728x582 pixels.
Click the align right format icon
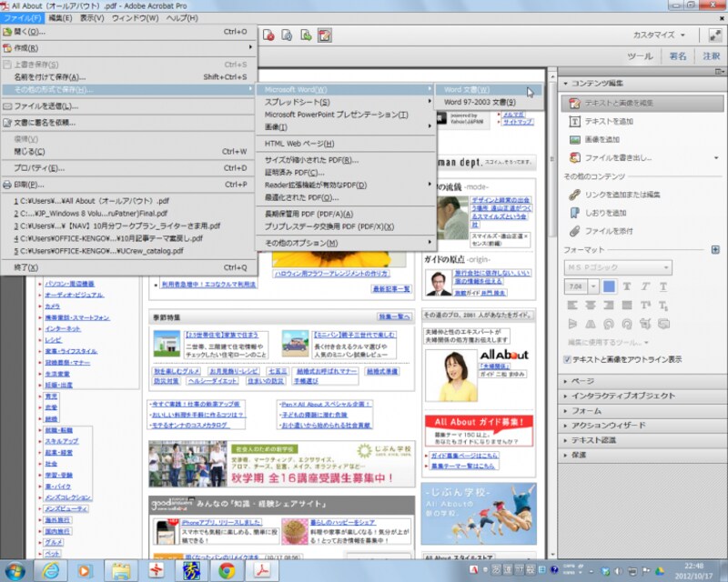(x=609, y=305)
